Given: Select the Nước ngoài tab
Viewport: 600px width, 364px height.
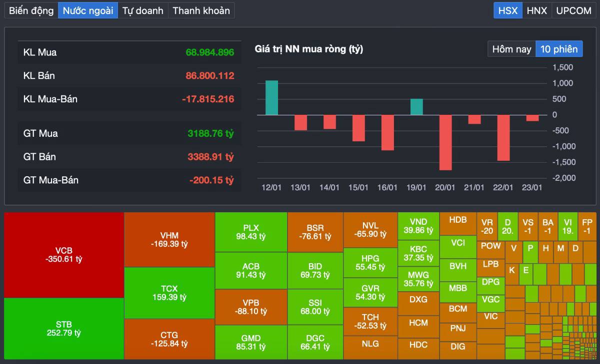Looking at the screenshot, I should click(x=88, y=10).
